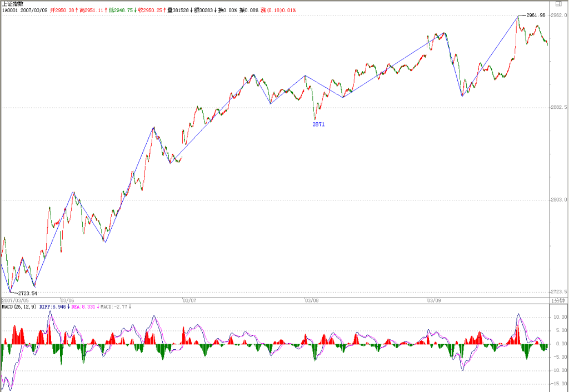Select the 03/08 date marker
569x392 pixels.
click(312, 300)
